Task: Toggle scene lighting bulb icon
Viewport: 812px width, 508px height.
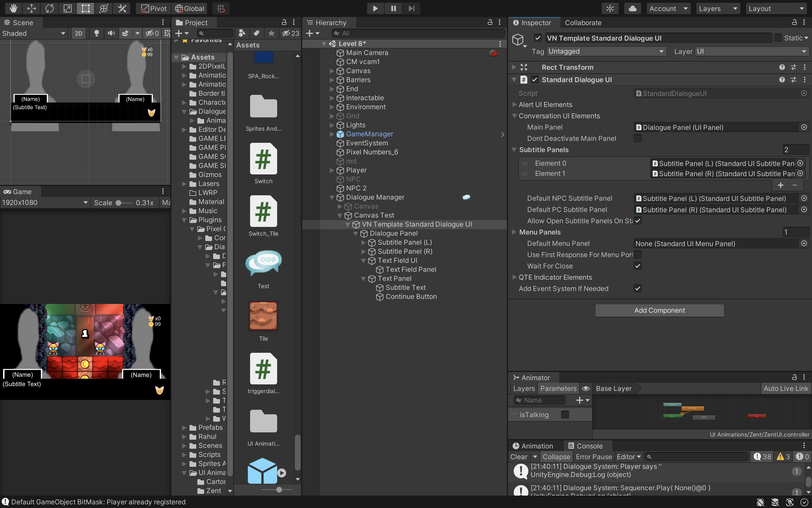Action: pyautogui.click(x=96, y=33)
